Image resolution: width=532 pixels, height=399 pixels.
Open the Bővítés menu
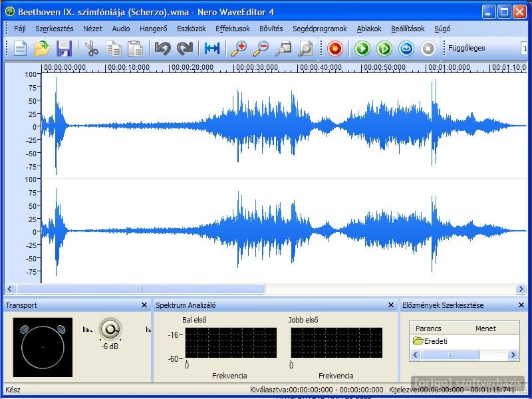tap(271, 29)
